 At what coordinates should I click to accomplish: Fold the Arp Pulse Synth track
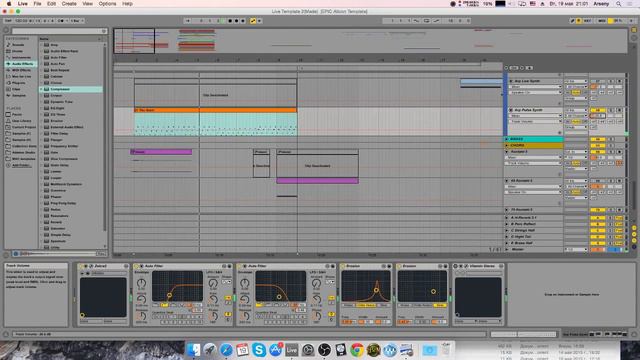(511, 110)
